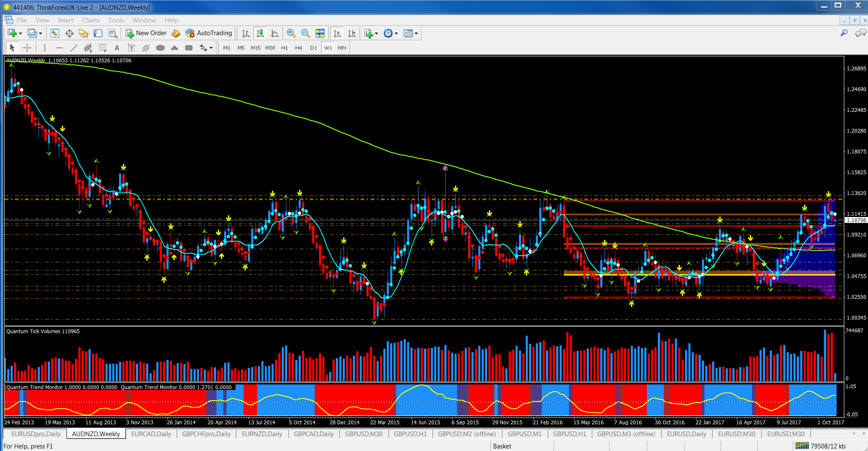Expand the Profiles dropdown arrow

(x=41, y=33)
